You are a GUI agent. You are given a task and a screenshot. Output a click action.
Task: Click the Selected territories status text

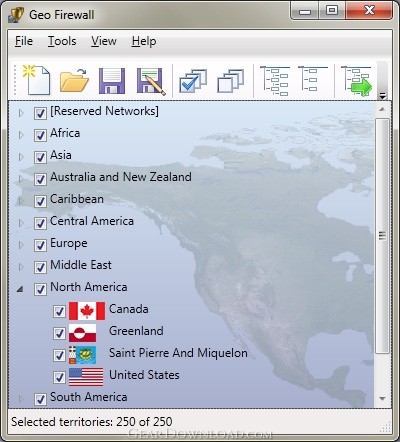tap(92, 422)
